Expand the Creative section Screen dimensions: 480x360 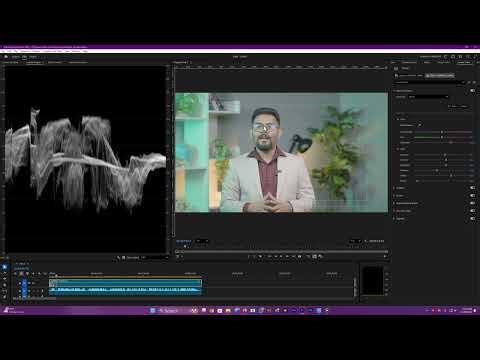click(394, 188)
